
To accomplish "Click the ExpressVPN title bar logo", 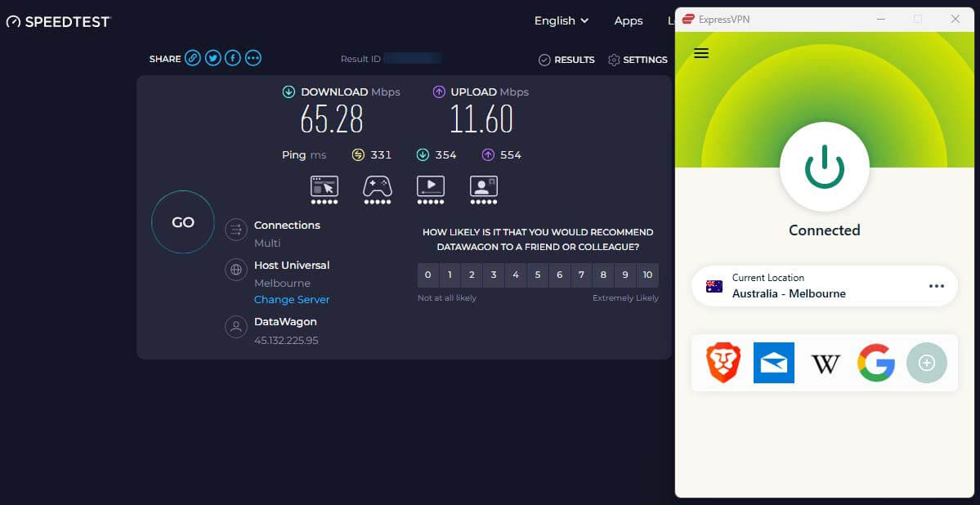I will [x=687, y=20].
